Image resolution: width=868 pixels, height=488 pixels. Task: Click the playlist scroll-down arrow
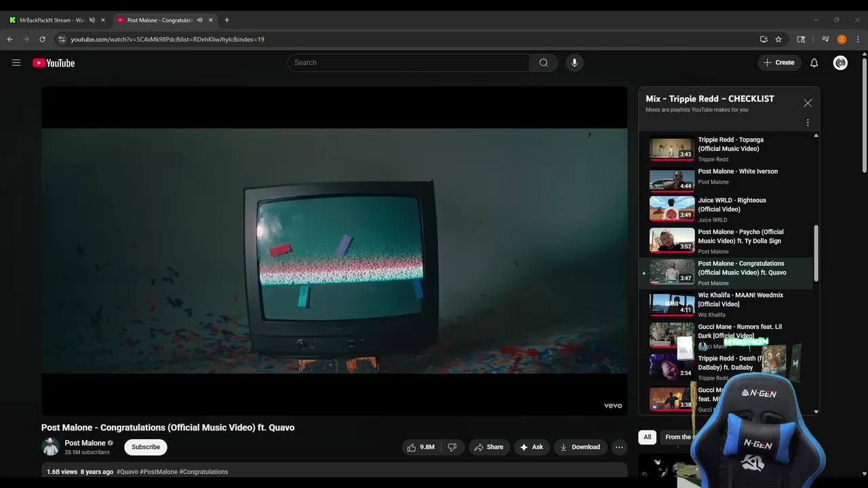click(x=816, y=411)
